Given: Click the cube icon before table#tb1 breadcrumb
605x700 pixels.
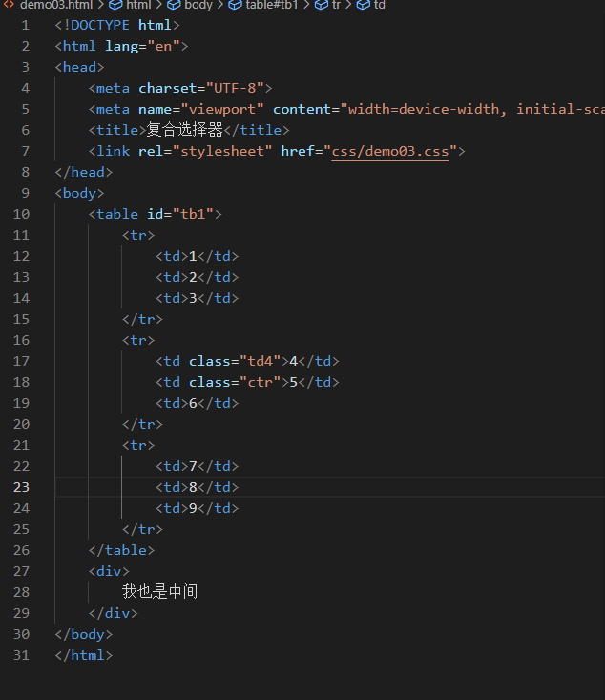Looking at the screenshot, I should [235, 5].
